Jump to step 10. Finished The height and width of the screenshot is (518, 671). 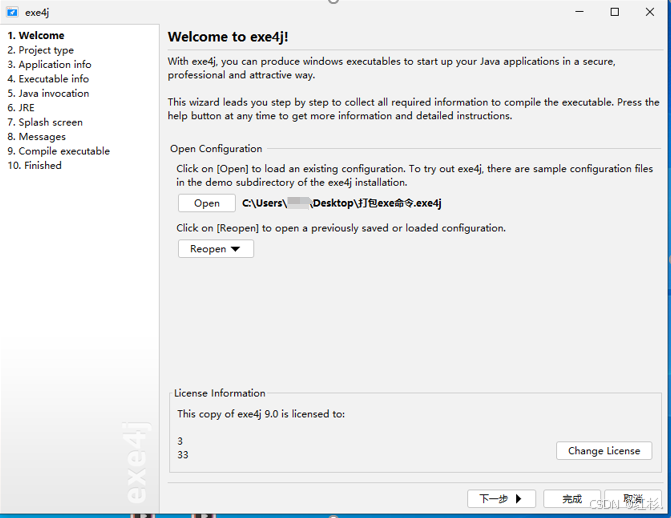coord(34,165)
